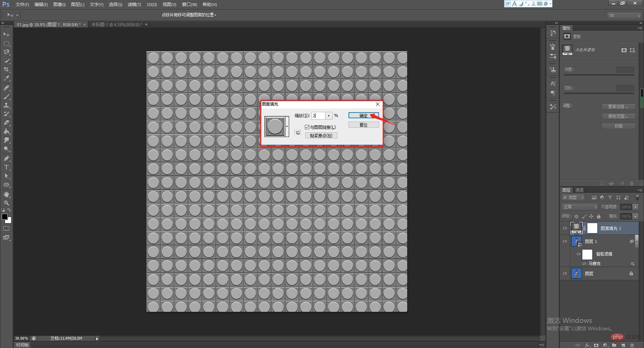The height and width of the screenshot is (348, 644).
Task: Select the Polygonal Lasso tool
Action: coord(6,52)
